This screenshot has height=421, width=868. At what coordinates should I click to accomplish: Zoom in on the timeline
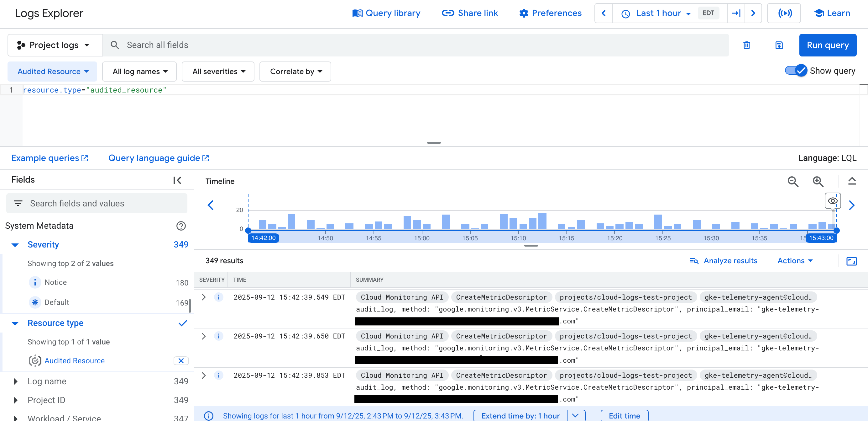point(818,182)
